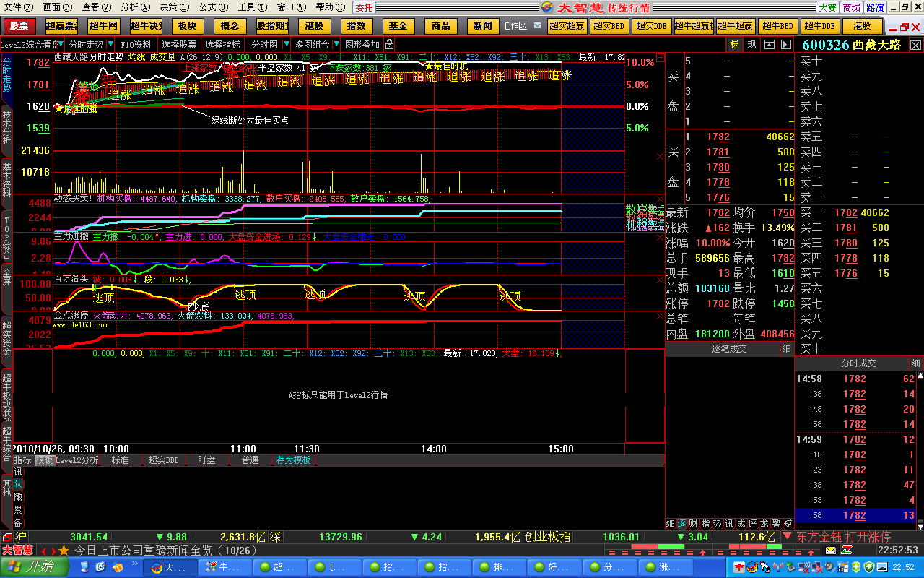Click the envelope icon next to 工作区

539,26
